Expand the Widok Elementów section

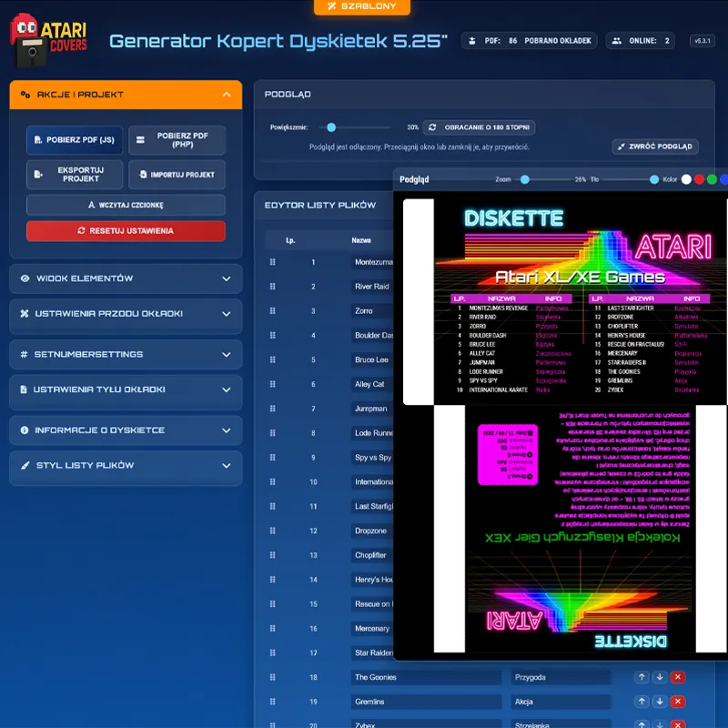coord(126,278)
